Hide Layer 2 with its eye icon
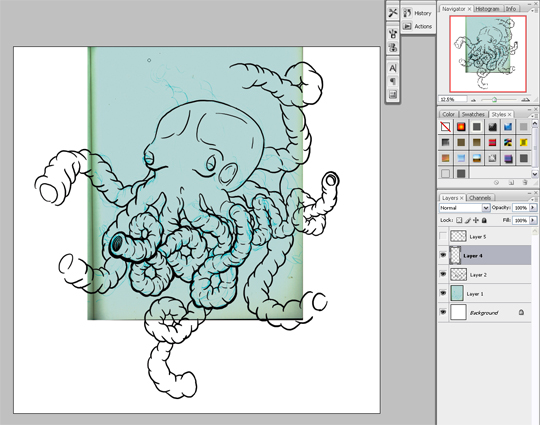Image resolution: width=540 pixels, height=425 pixels. click(x=443, y=274)
